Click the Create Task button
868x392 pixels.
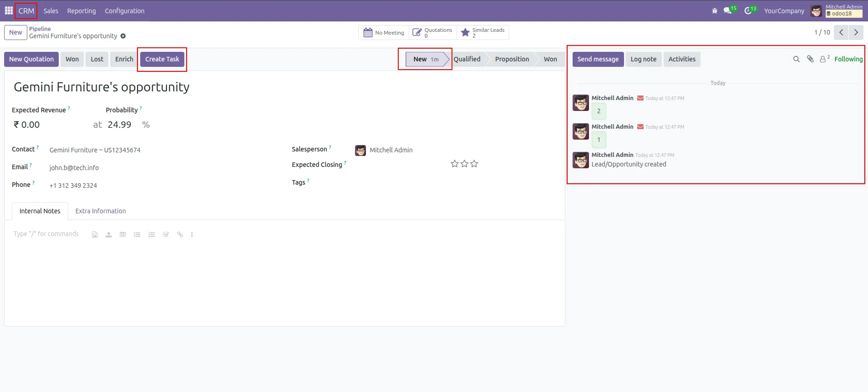tap(162, 59)
